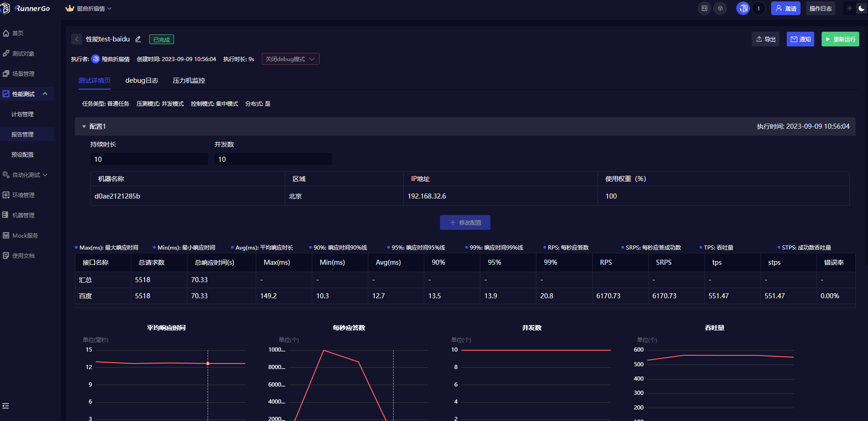Viewport: 868px width, 421px height.
Task: Open 测试对象 in the sidebar
Action: (x=23, y=53)
